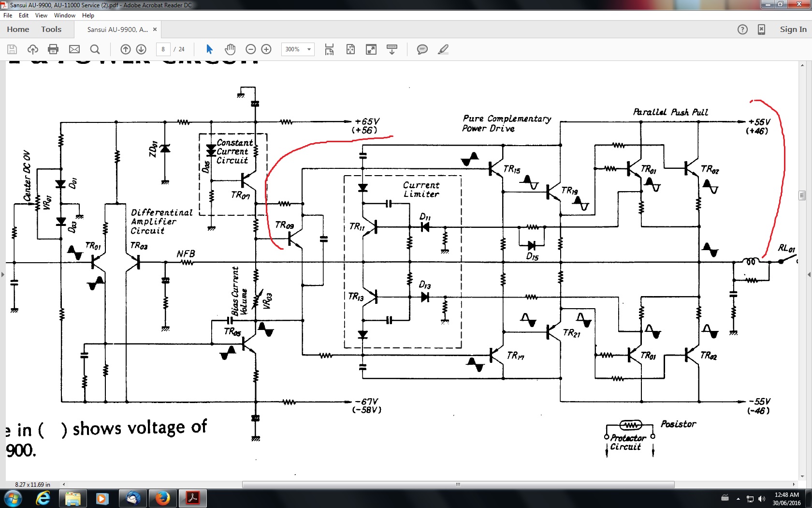Choose the Hand pan tool
The image size is (812, 508).
[230, 49]
